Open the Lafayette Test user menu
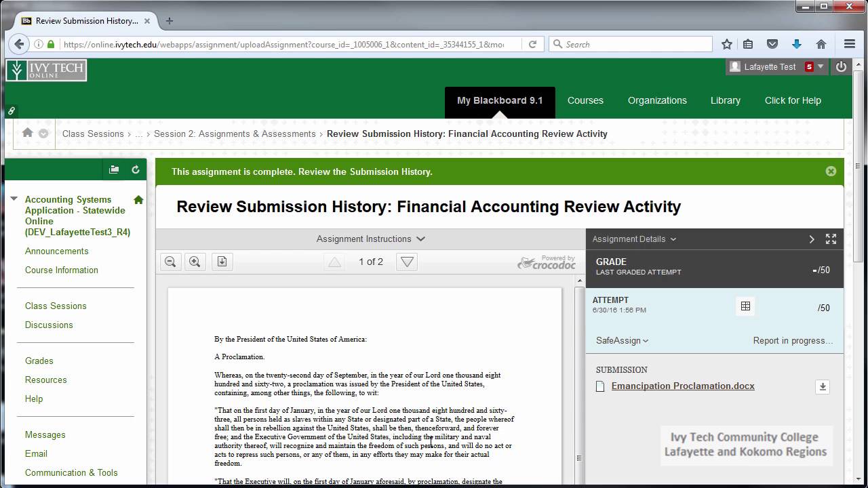Screen dimensions: 868x488 pyautogui.click(x=776, y=66)
